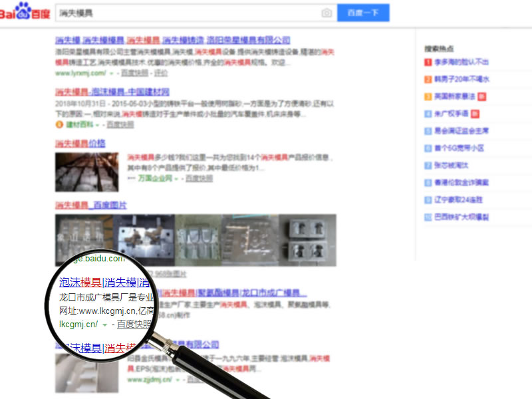Viewport: 532px width, 399px height.
Task: Open the green-tinted mold image thumbnail
Action: point(198,240)
